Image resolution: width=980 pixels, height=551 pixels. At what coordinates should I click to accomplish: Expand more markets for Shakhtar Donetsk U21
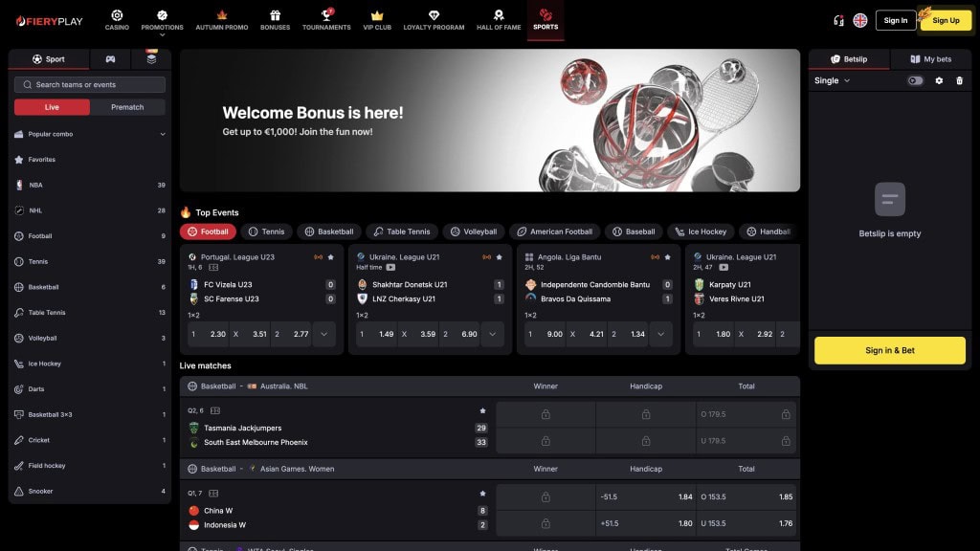[x=493, y=334]
